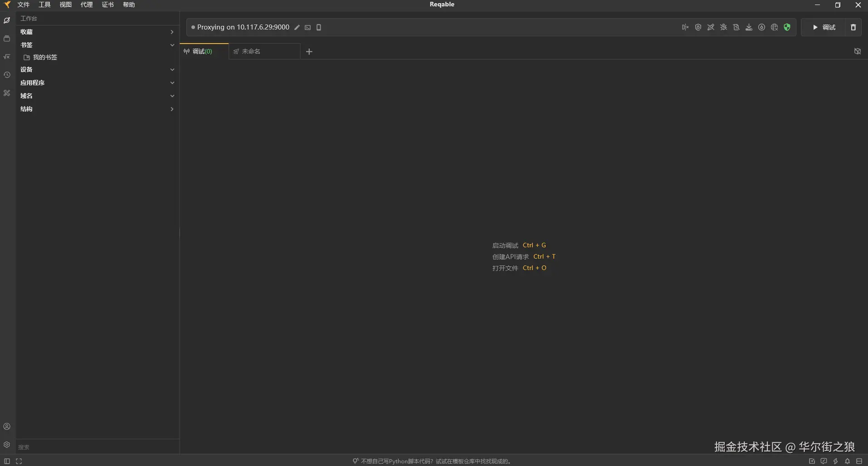Switch to the 未命名 tab
This screenshot has height=466, width=868.
264,51
